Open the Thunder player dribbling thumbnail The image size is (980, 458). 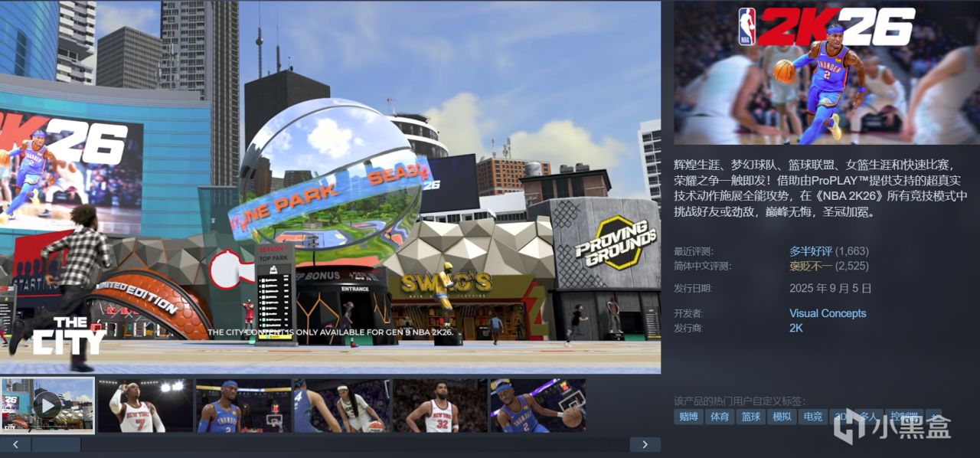coord(537,405)
